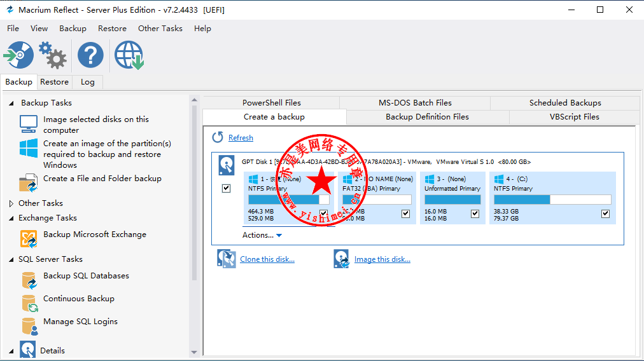Uncheck partition 4 (C:) NTFS checkbox
Viewport: 644px width, 361px height.
pos(605,214)
